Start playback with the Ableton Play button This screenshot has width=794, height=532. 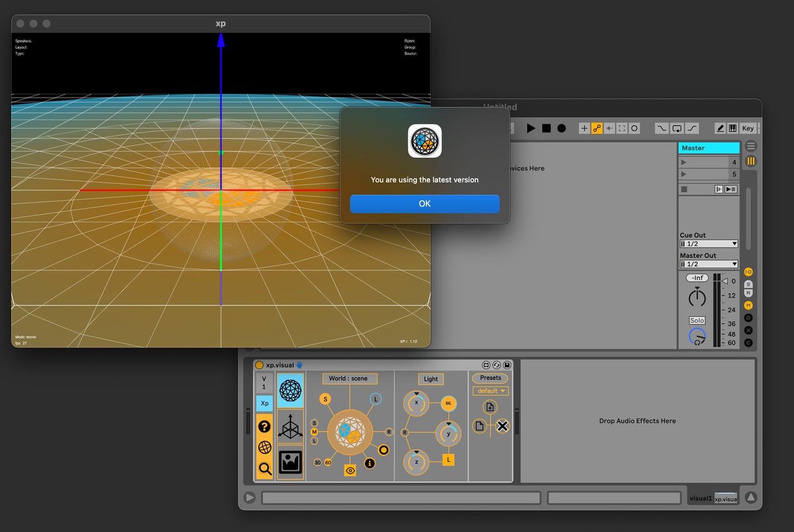click(x=531, y=128)
